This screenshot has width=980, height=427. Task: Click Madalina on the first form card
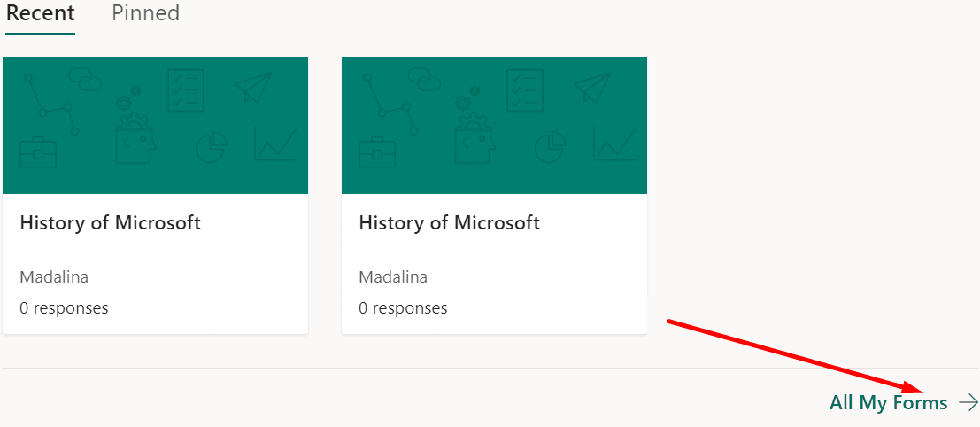(54, 277)
